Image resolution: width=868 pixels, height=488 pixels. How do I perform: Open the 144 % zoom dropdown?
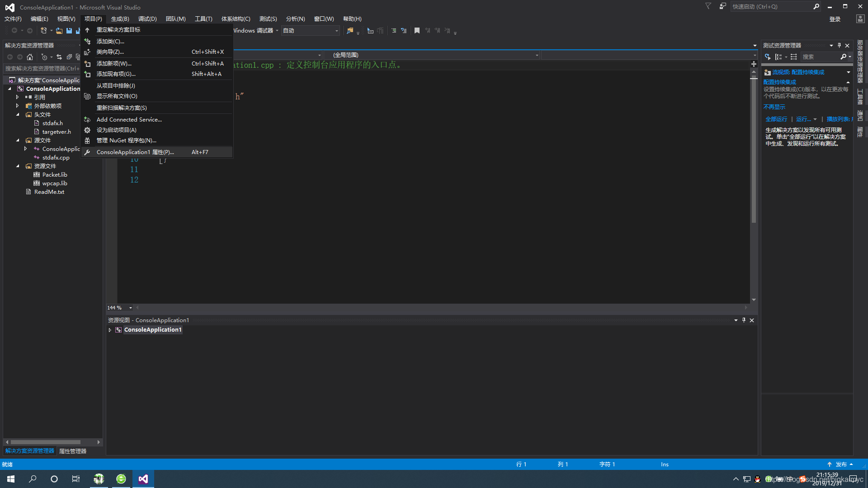(x=131, y=308)
